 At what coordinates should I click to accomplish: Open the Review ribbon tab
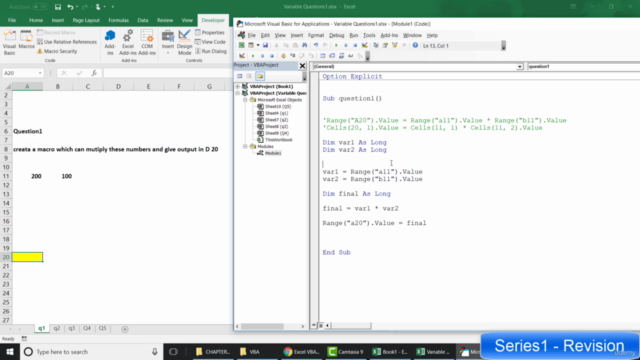coord(165,20)
